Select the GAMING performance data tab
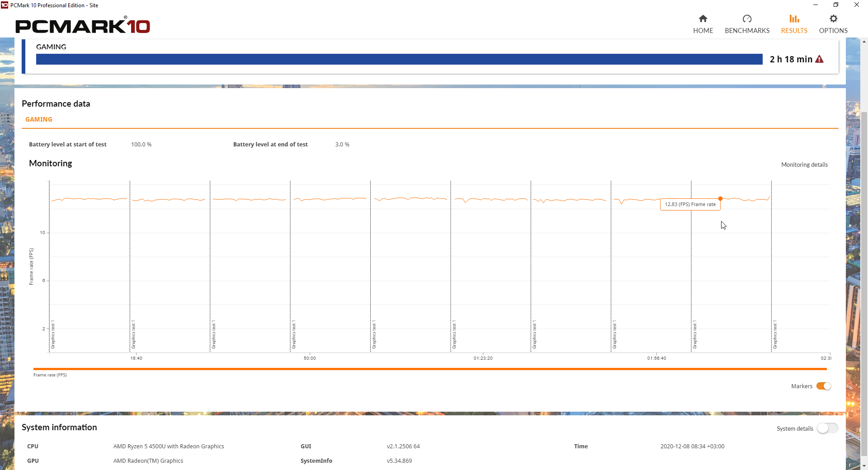The height and width of the screenshot is (470, 868). [39, 119]
